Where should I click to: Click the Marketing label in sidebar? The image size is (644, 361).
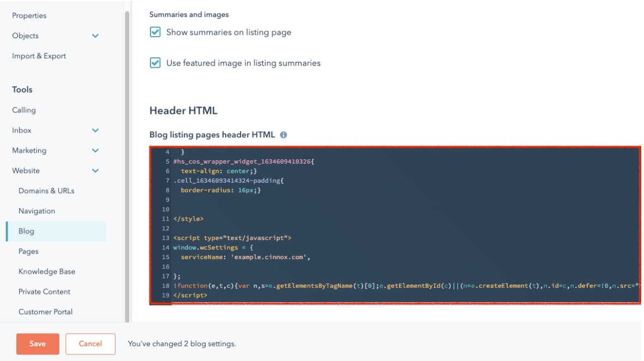pyautogui.click(x=29, y=151)
